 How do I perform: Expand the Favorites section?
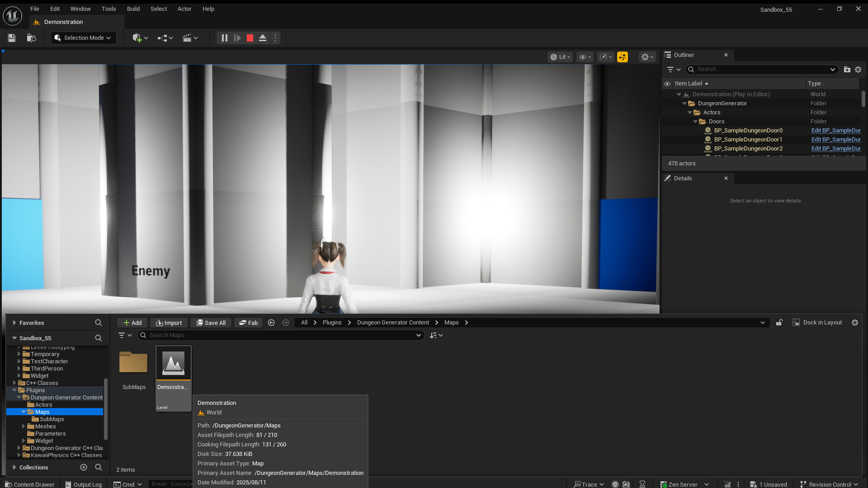[x=14, y=323]
